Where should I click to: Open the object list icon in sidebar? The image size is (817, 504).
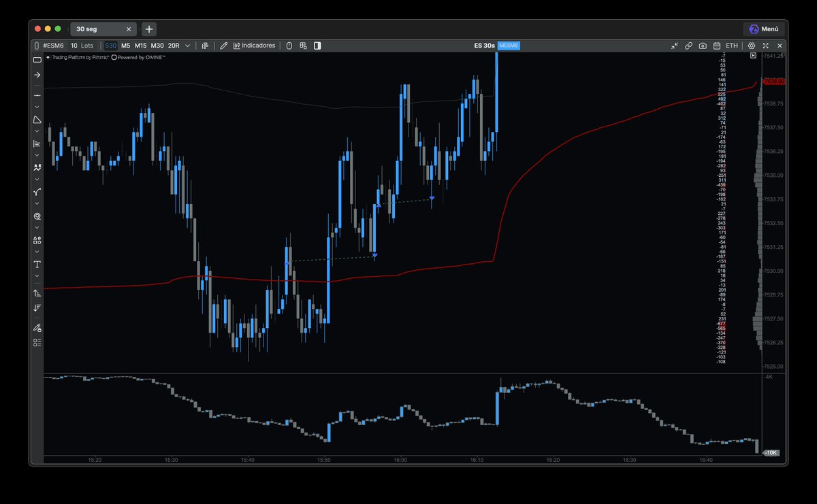tap(37, 342)
